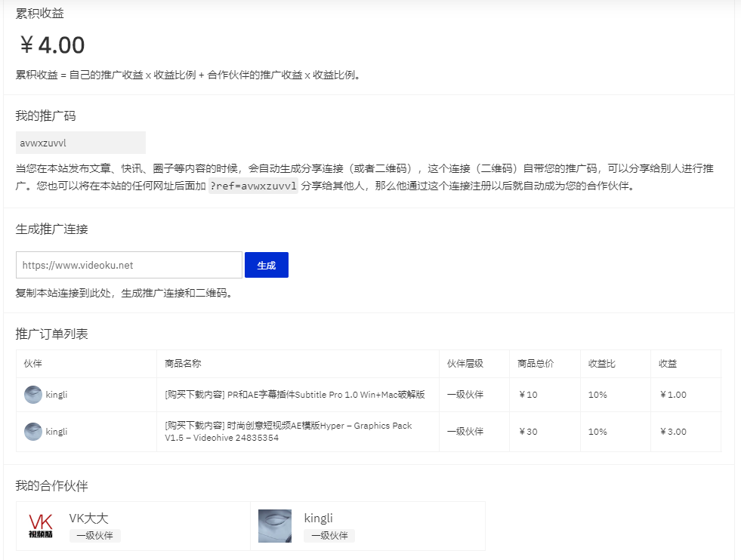Click the 累积收益 section heading
The height and width of the screenshot is (560, 741).
(39, 13)
